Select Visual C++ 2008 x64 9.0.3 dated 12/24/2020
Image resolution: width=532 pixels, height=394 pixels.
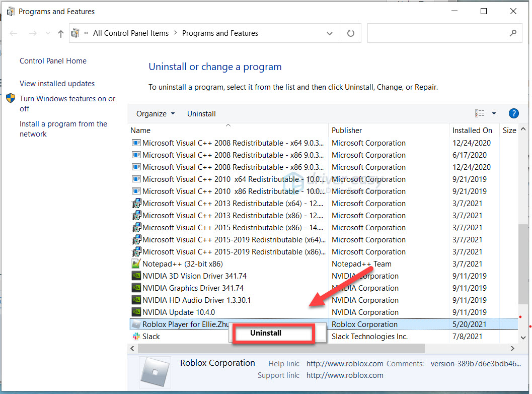324,143
